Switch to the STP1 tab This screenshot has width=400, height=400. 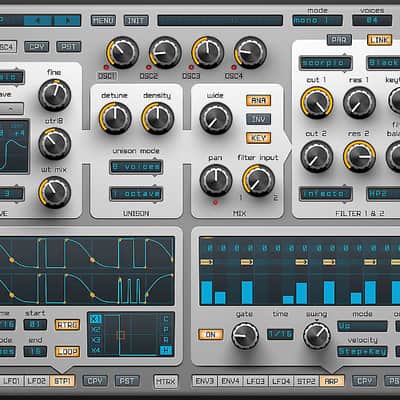pyautogui.click(x=62, y=381)
